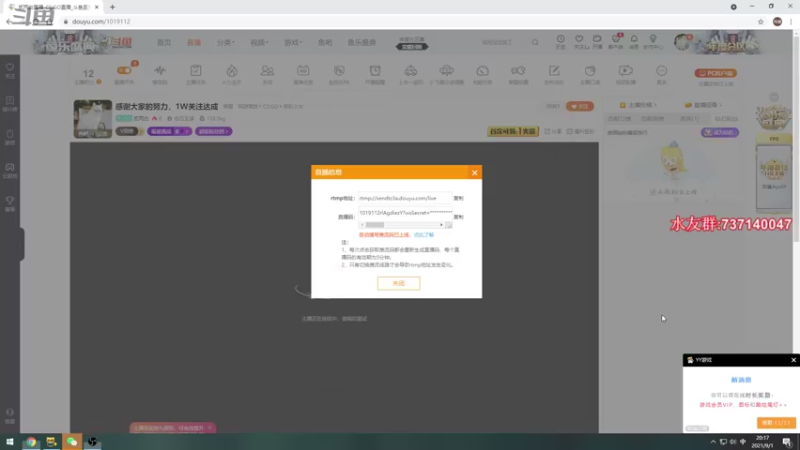Copy the stream code
The width and height of the screenshot is (800, 450).
pos(458,217)
